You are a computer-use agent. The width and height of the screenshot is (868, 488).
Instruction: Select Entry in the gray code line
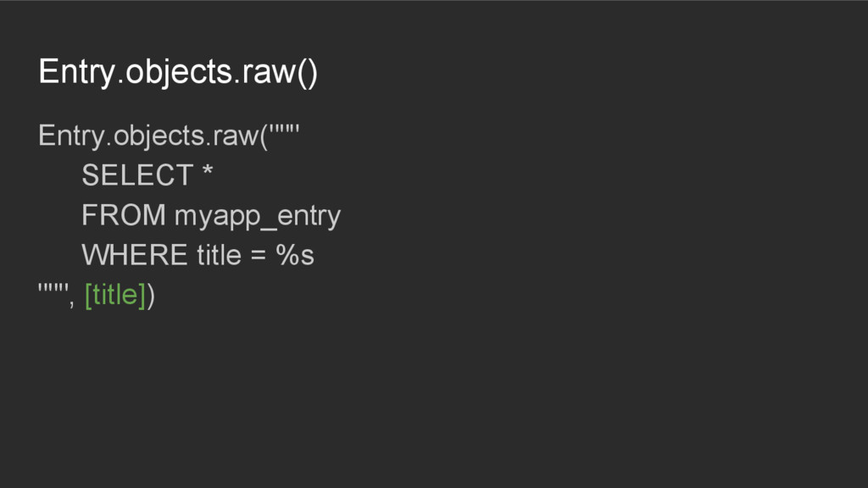click(x=71, y=136)
